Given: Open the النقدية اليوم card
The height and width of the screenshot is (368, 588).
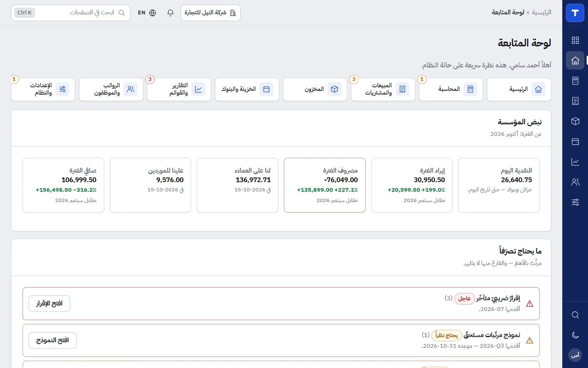Looking at the screenshot, I should [x=499, y=185].
